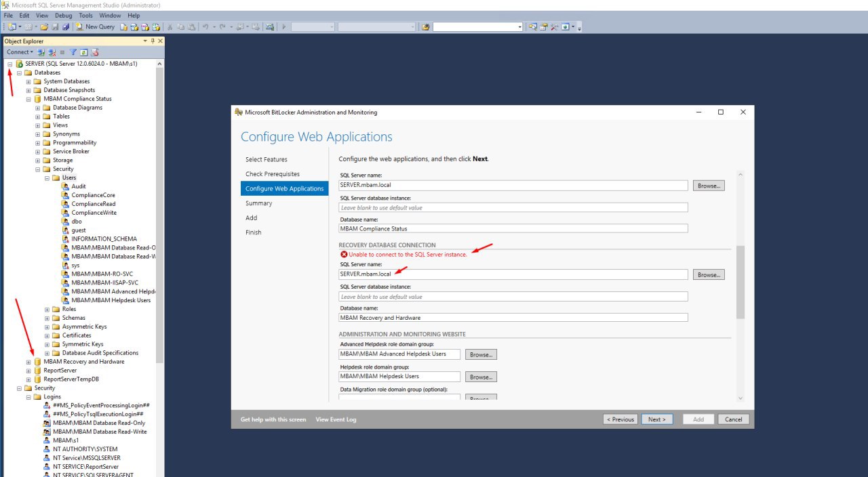The image size is (868, 477).
Task: Click the Object Explorer vertical scrollbar
Action: click(x=159, y=215)
